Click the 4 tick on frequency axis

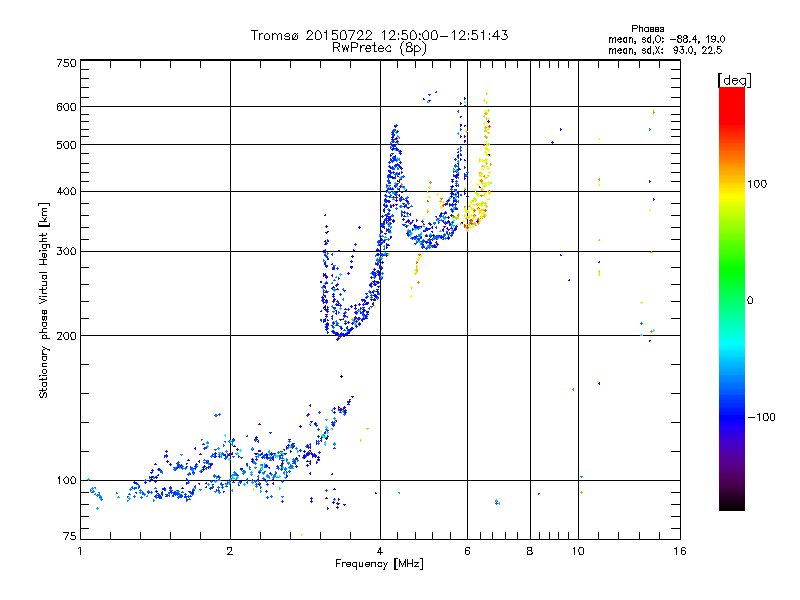(380, 552)
